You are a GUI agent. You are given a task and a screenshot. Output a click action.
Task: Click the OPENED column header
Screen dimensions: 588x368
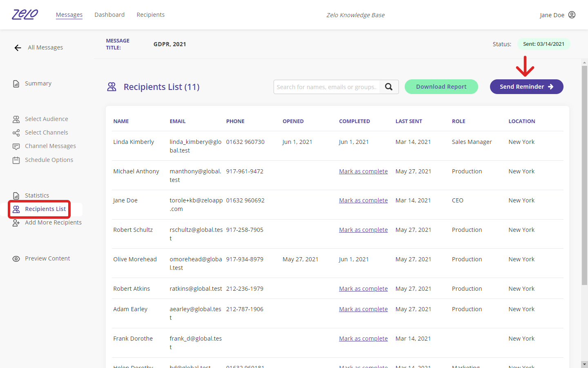293,121
